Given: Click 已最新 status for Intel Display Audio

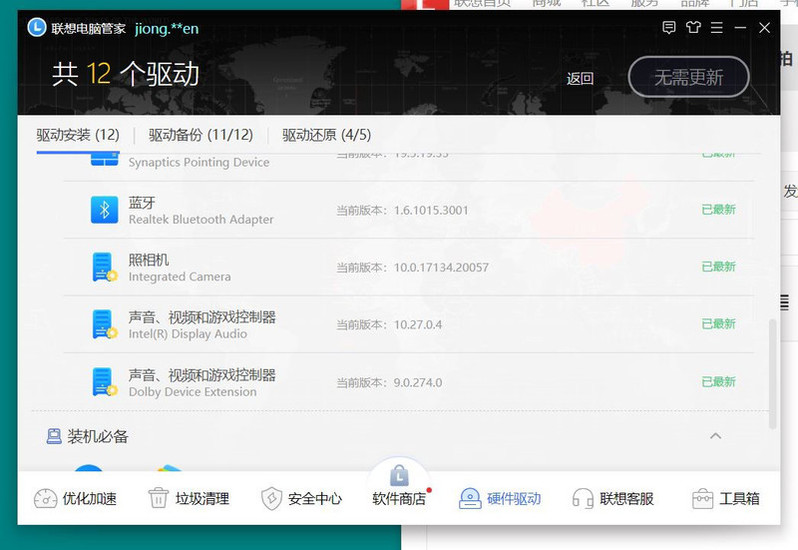Looking at the screenshot, I should pos(719,324).
